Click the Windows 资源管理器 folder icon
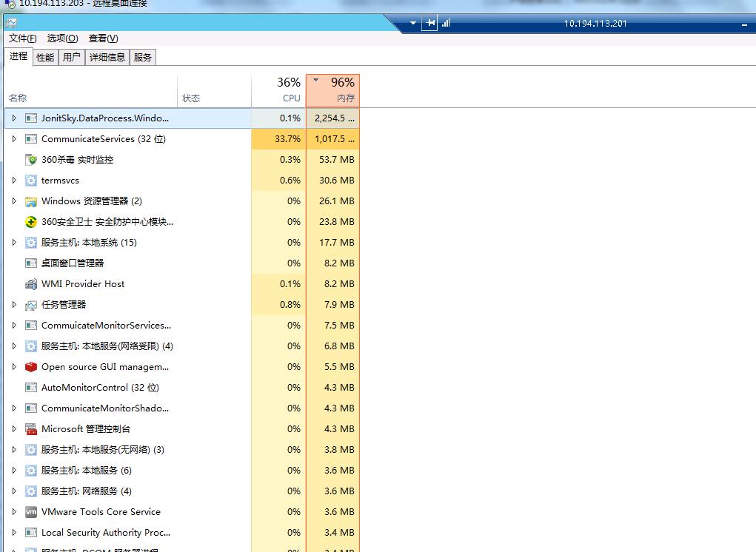 pyautogui.click(x=31, y=201)
